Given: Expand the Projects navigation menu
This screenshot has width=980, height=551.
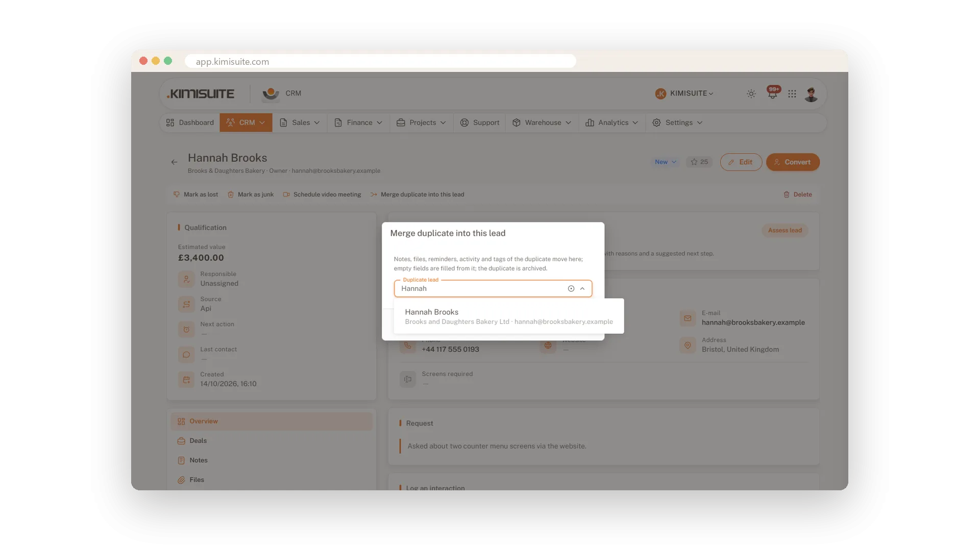Looking at the screenshot, I should pyautogui.click(x=421, y=122).
